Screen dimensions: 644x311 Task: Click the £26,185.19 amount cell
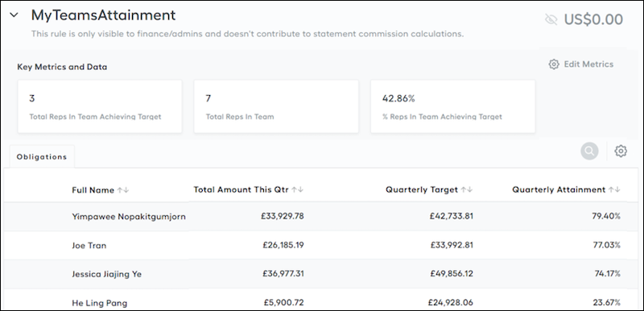283,245
